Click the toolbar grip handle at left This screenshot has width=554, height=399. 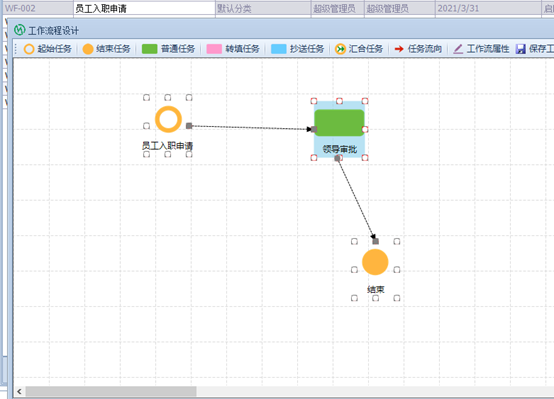click(x=16, y=49)
